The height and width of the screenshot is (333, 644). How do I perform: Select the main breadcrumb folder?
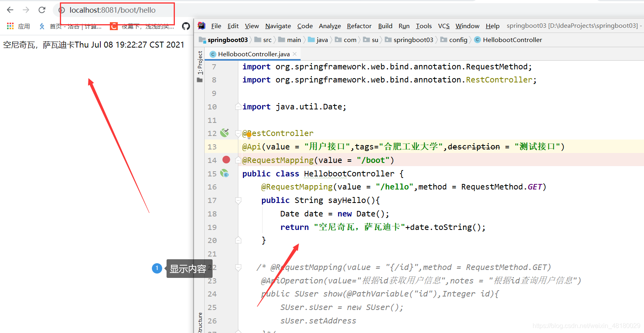[290, 40]
